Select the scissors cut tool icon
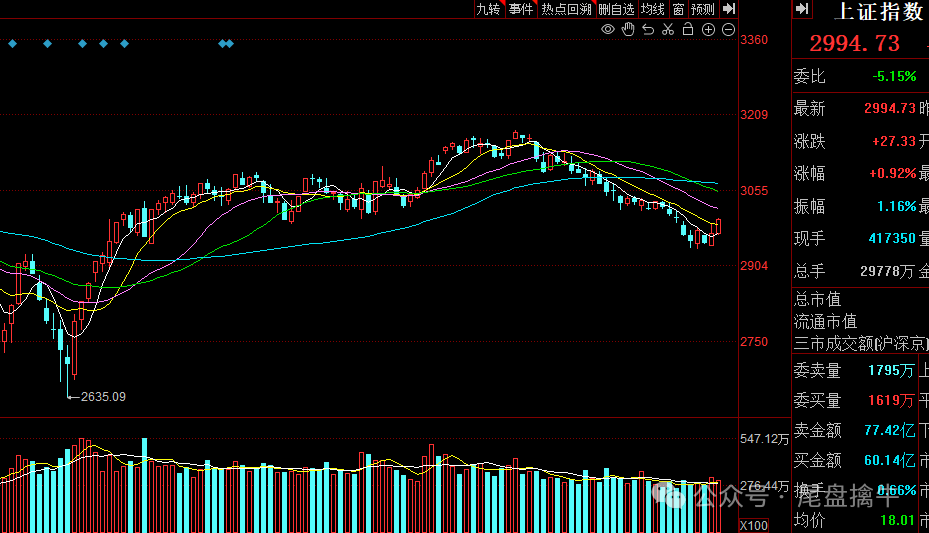Screen dimensions: 929x533 668,29
